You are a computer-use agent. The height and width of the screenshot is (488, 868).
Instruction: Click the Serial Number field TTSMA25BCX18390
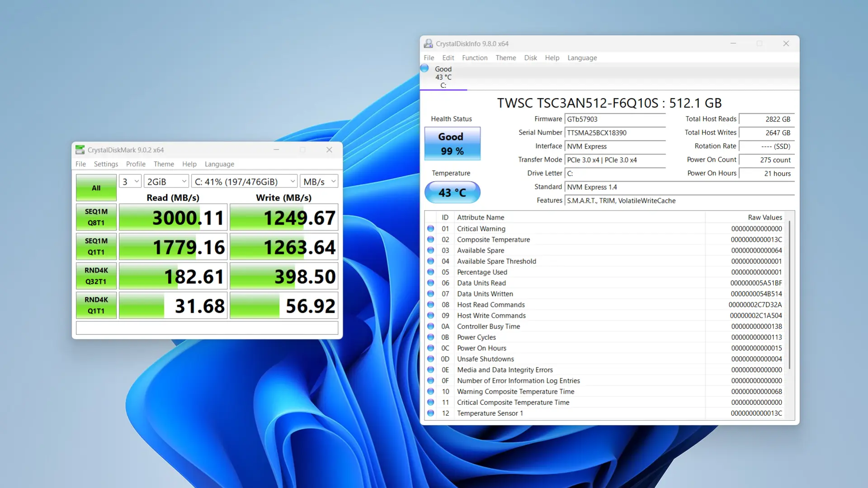click(x=615, y=133)
